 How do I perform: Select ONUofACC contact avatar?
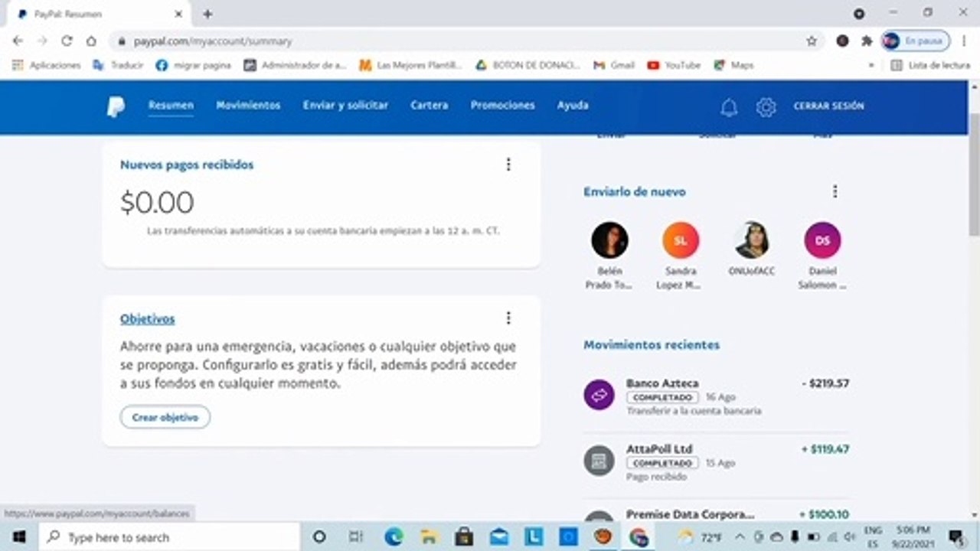click(752, 240)
